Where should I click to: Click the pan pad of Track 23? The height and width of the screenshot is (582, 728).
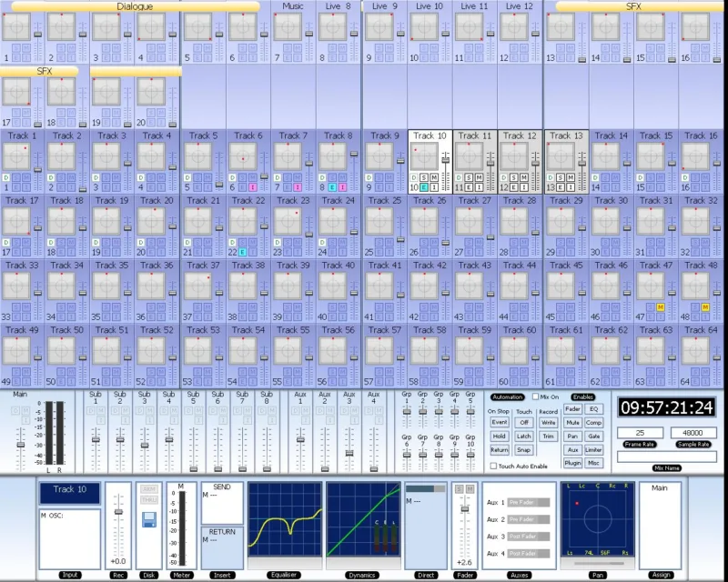pyautogui.click(x=288, y=221)
